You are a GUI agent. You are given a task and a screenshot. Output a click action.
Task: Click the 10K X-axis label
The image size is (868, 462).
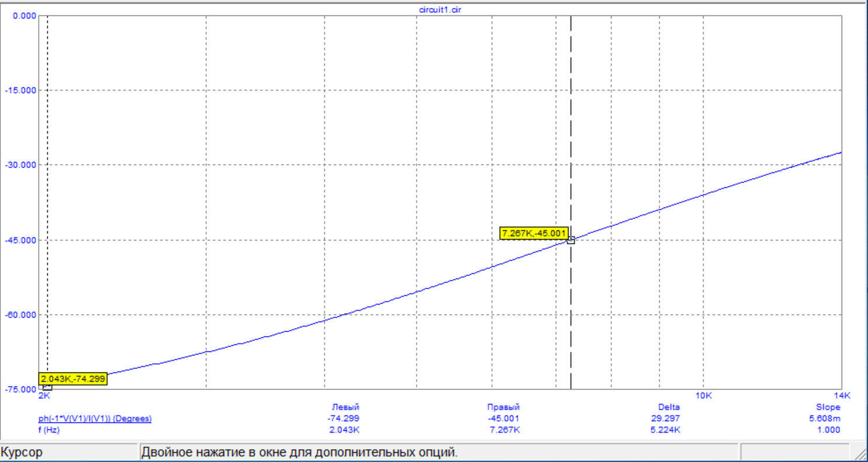pyautogui.click(x=704, y=396)
